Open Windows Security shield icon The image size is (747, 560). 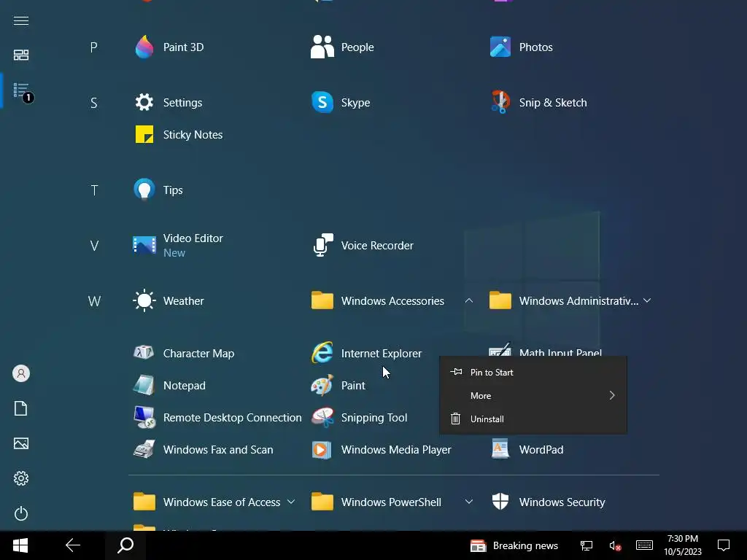tap(500, 502)
